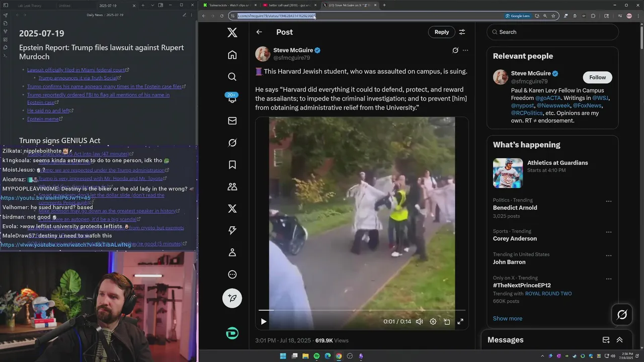Mute the video volume

tap(419, 322)
